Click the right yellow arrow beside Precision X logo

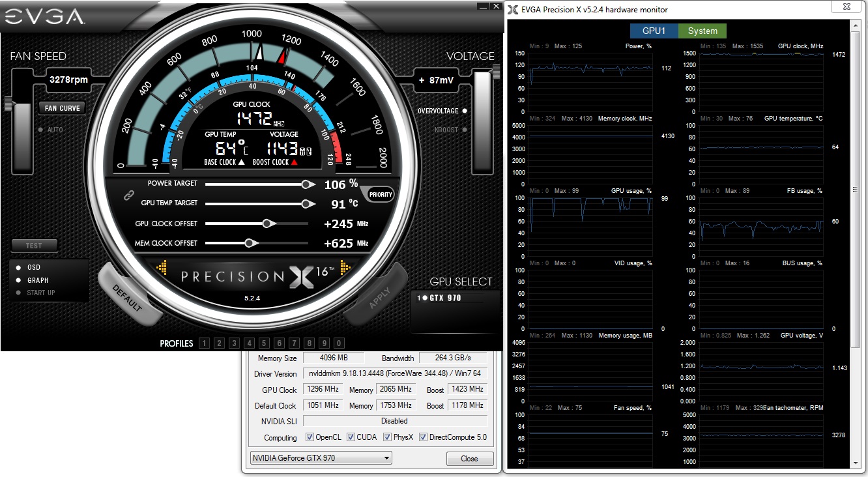tap(345, 267)
